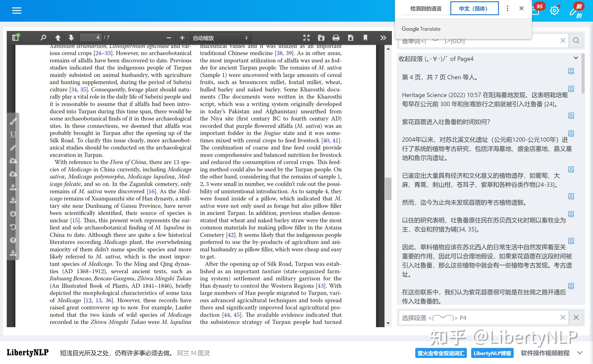Open citation link [42] in the PDF

(x=231, y=235)
